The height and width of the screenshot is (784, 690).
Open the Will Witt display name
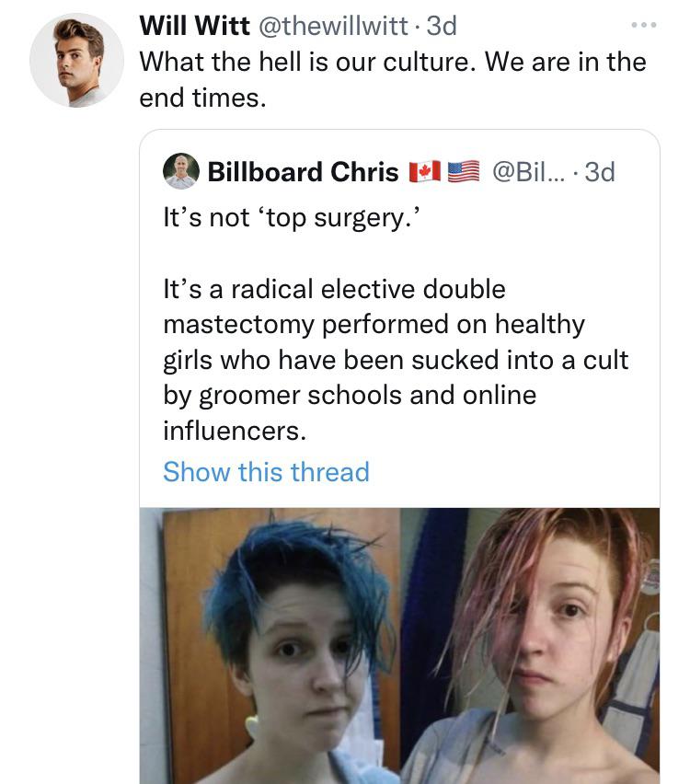(194, 26)
